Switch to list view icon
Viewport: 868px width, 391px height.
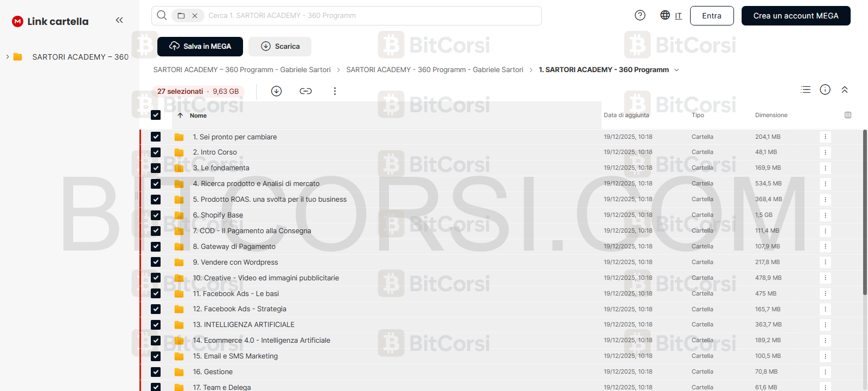(x=806, y=89)
